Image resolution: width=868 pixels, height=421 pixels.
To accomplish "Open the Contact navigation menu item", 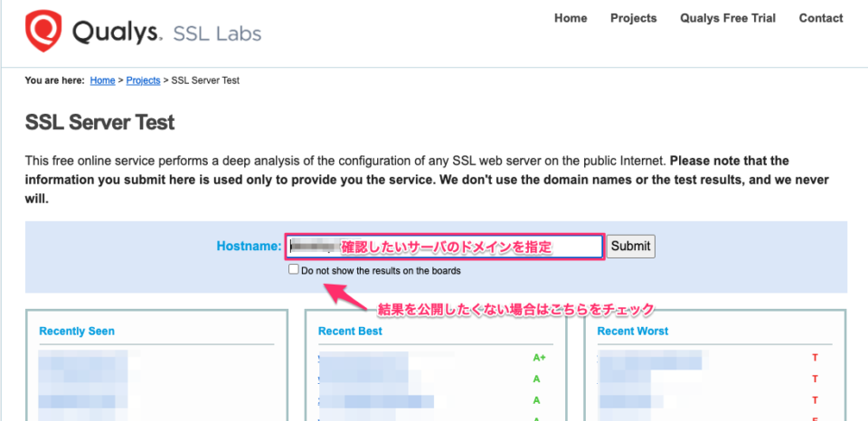I will pyautogui.click(x=821, y=18).
